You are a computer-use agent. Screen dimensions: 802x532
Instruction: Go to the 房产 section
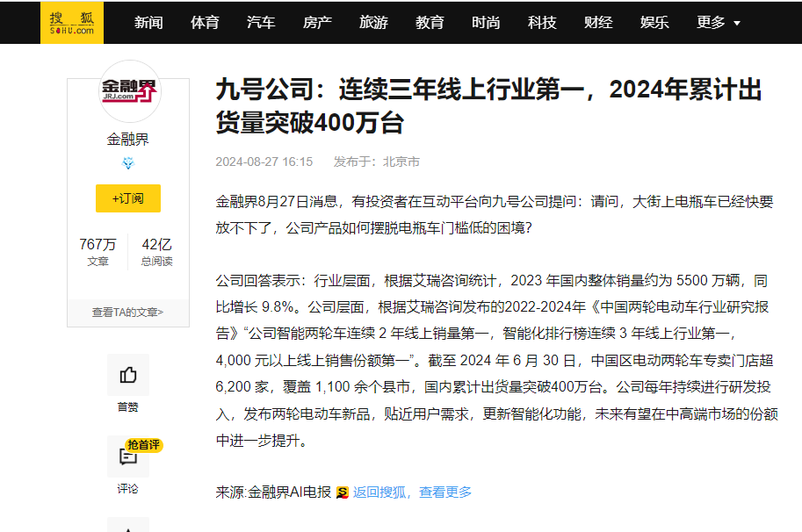[x=317, y=23]
